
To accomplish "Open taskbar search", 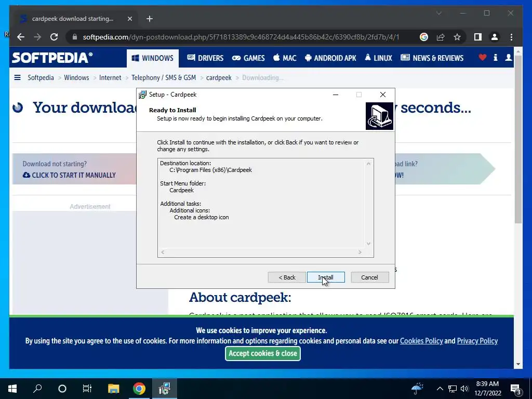I will pyautogui.click(x=37, y=389).
